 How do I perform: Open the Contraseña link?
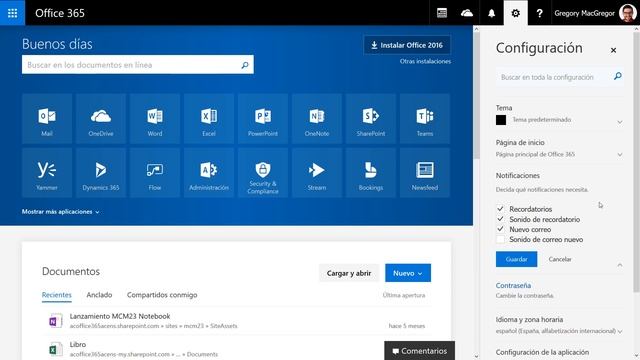[x=513, y=285]
